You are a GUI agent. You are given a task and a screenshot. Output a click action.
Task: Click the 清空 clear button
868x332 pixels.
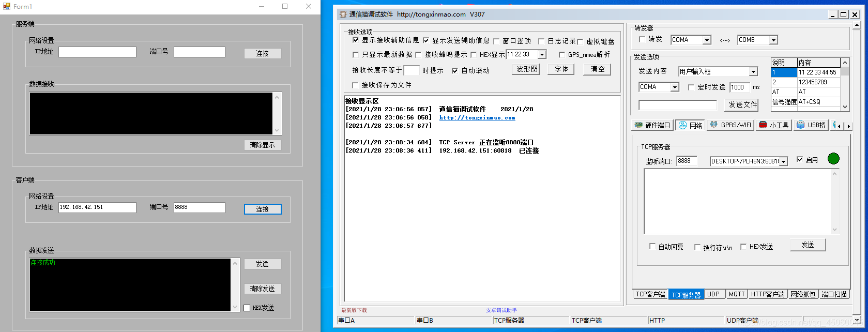598,69
